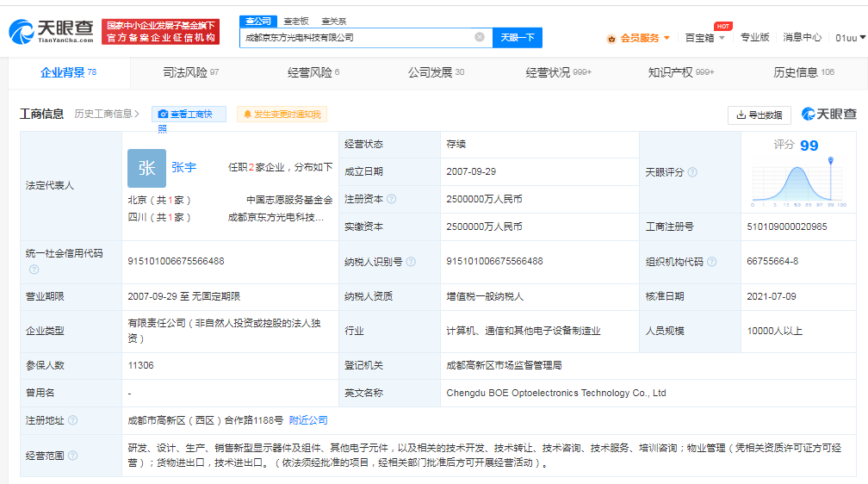Click the English name Chengdu BOE Optoelectronics
868x484 pixels.
click(556, 393)
